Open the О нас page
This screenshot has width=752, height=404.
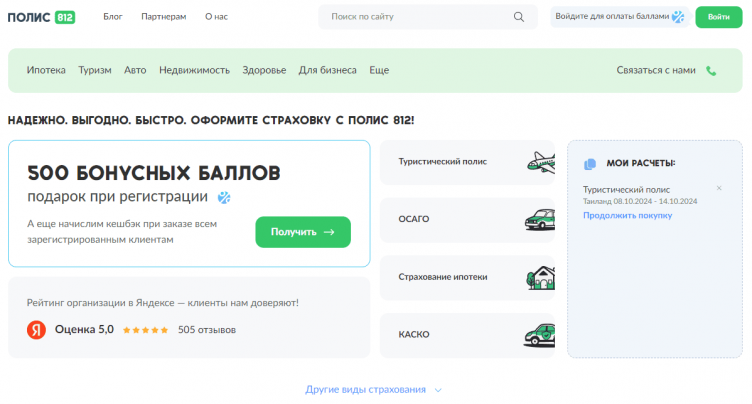tap(216, 17)
